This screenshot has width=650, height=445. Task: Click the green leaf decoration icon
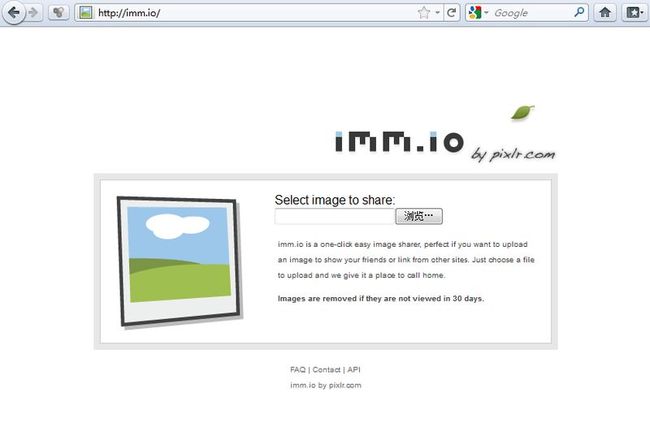point(523,112)
